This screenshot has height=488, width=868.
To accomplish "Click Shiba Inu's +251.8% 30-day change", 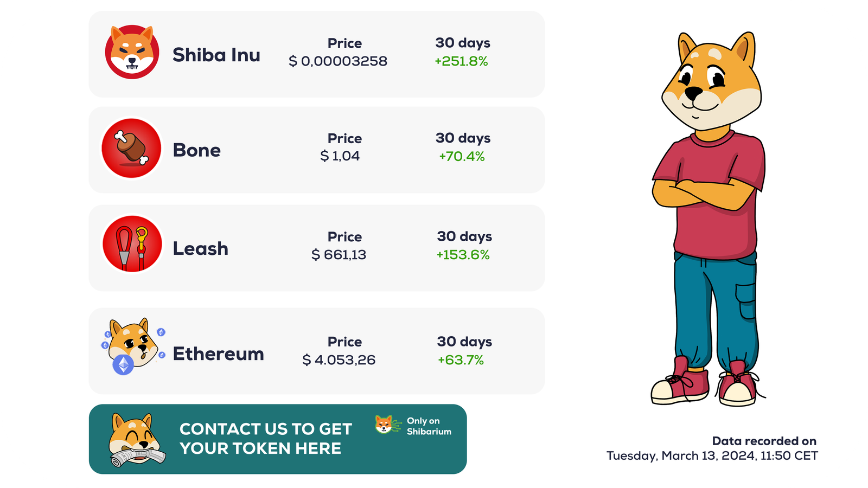I will tap(461, 61).
